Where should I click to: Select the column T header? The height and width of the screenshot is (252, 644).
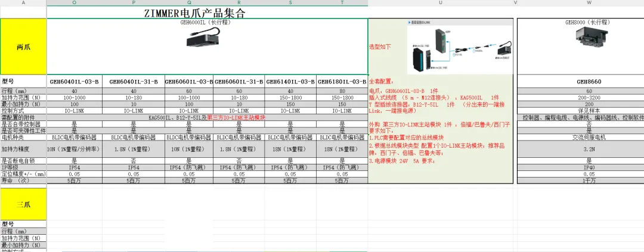point(342,2)
